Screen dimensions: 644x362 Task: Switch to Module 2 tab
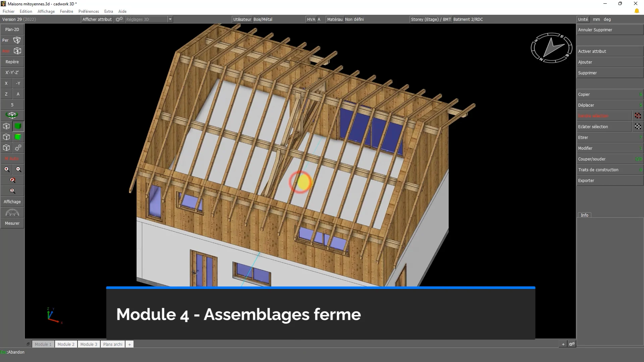click(x=66, y=344)
